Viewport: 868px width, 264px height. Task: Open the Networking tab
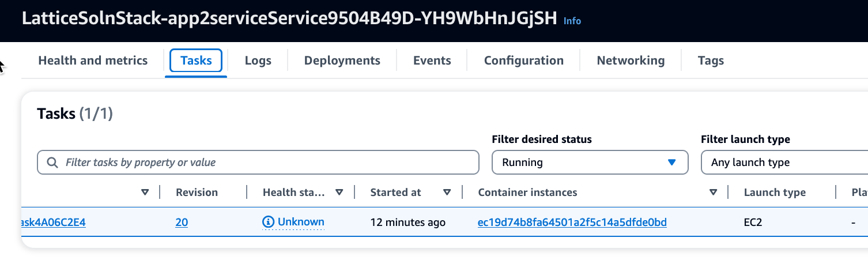pyautogui.click(x=631, y=61)
